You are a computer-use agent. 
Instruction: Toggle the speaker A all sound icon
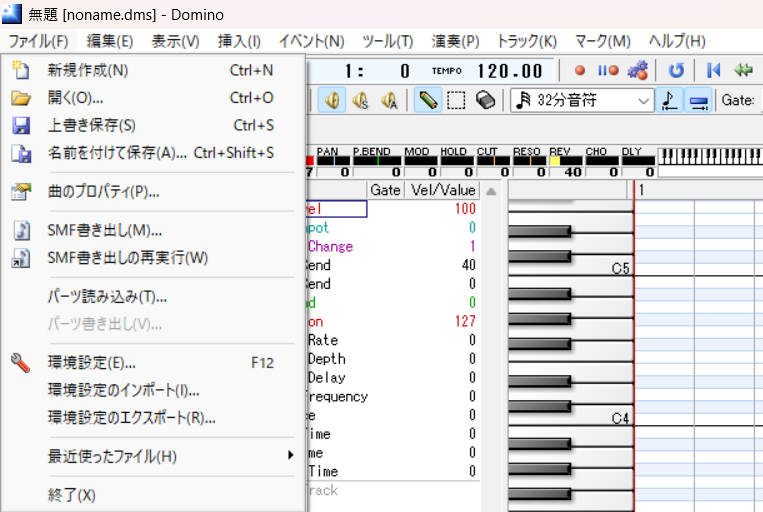389,100
